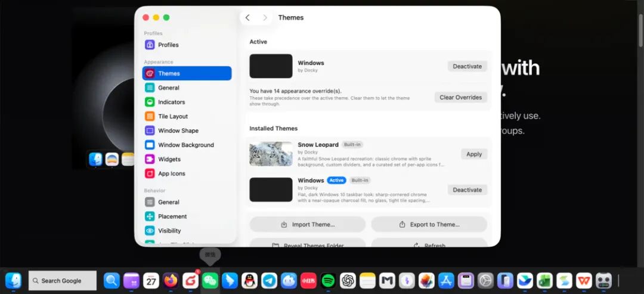Click the Reveal Themes Folder button
This screenshot has height=294, width=644.
[308, 243]
